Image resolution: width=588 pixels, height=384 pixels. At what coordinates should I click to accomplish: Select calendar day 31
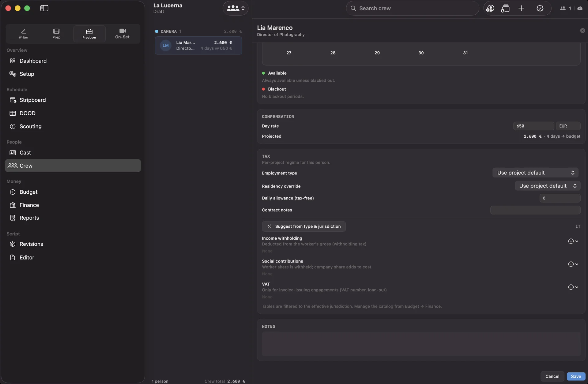click(x=465, y=53)
